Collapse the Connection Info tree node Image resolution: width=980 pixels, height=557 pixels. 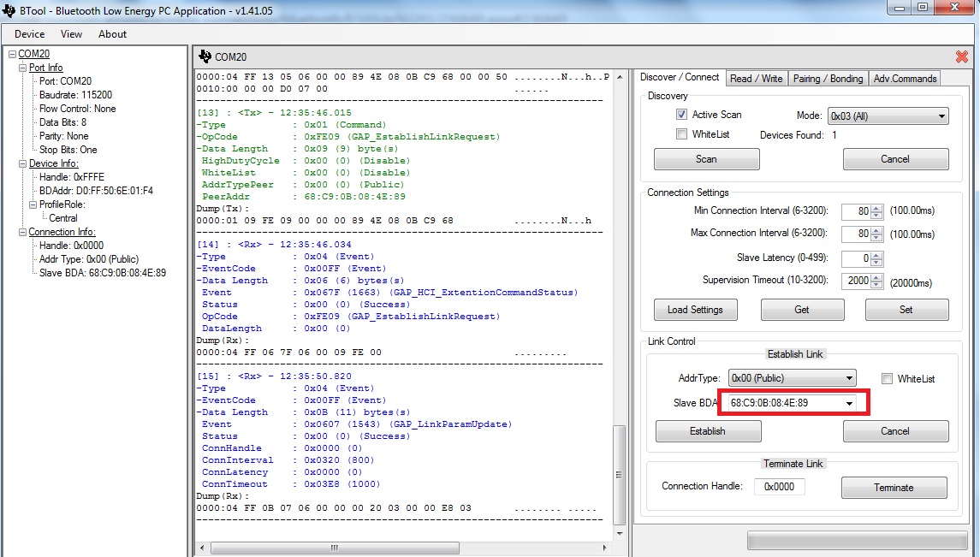pyautogui.click(x=22, y=232)
